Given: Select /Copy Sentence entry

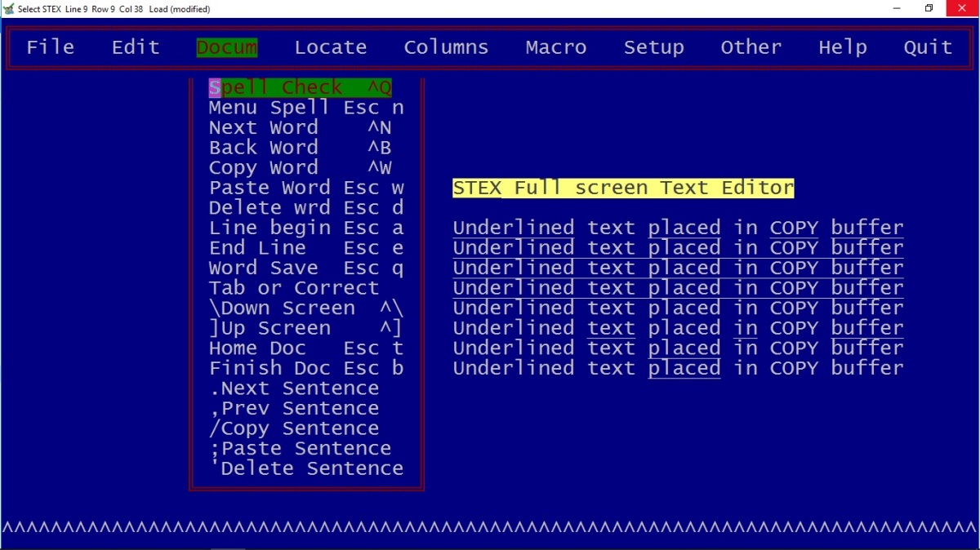Looking at the screenshot, I should pos(294,428).
